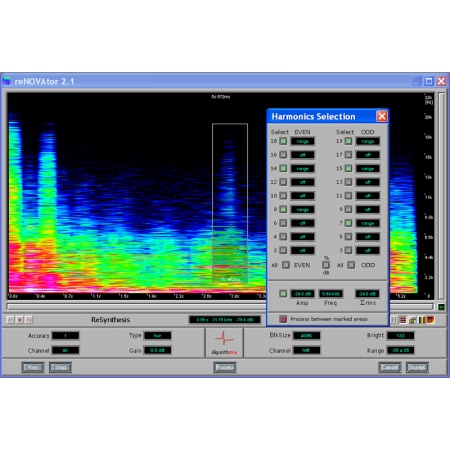Open the Type selector field
Viewport: 450px width, 450px height.
click(158, 336)
